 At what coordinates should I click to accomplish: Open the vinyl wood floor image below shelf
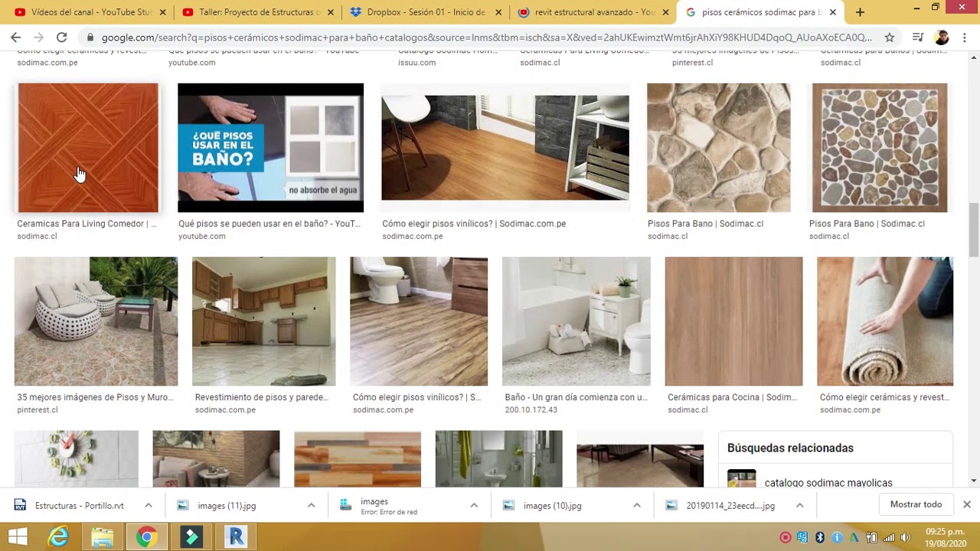pyautogui.click(x=505, y=148)
